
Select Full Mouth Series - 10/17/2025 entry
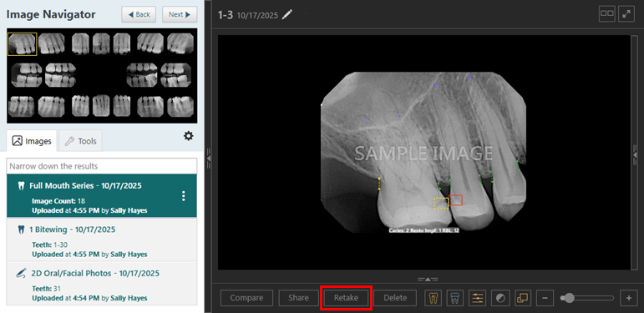[102, 195]
